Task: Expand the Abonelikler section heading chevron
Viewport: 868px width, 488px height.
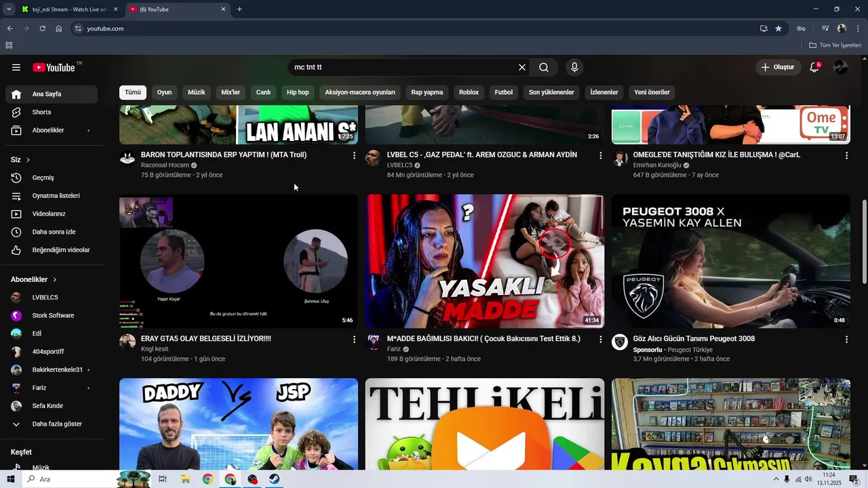Action: 55,279
